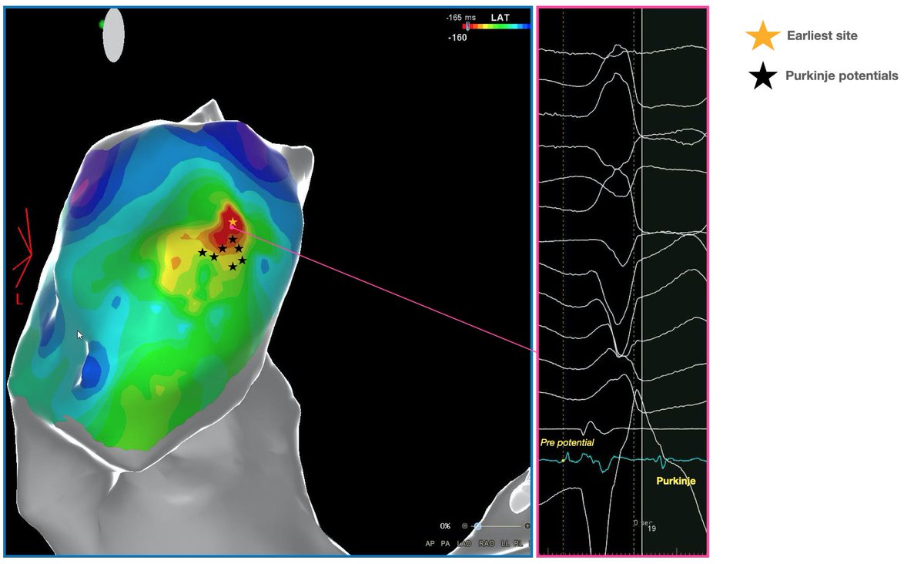Click the green orientation dot on the torso indicator
Image resolution: width=924 pixels, height=564 pixels.
pos(102,24)
